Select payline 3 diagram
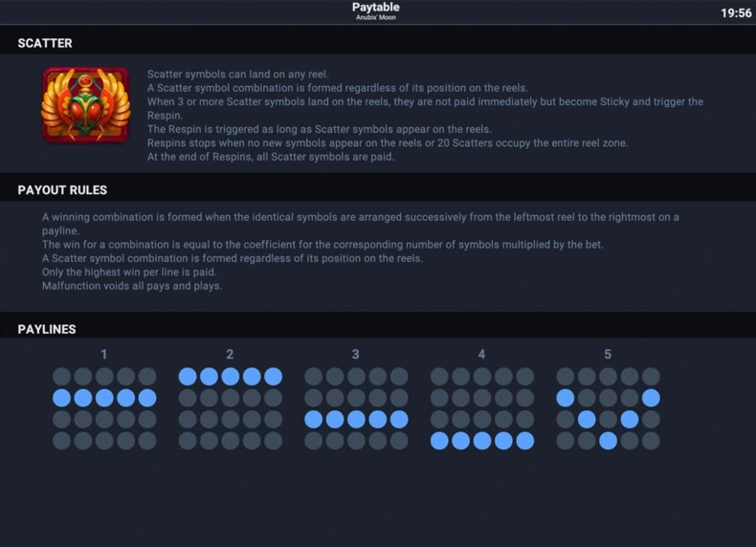 [x=356, y=408]
